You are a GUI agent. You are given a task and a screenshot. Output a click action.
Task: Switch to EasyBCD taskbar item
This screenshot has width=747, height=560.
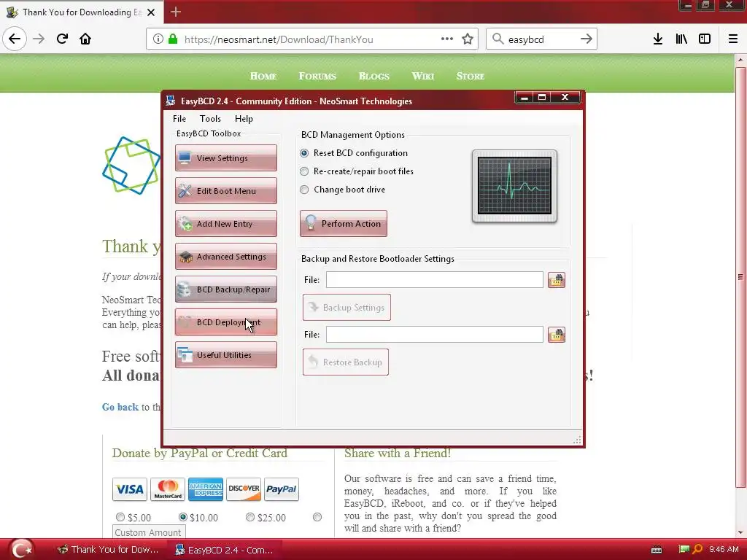click(x=225, y=550)
